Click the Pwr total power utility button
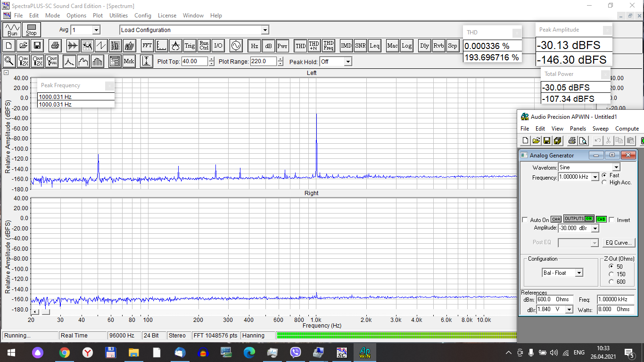 click(x=282, y=46)
